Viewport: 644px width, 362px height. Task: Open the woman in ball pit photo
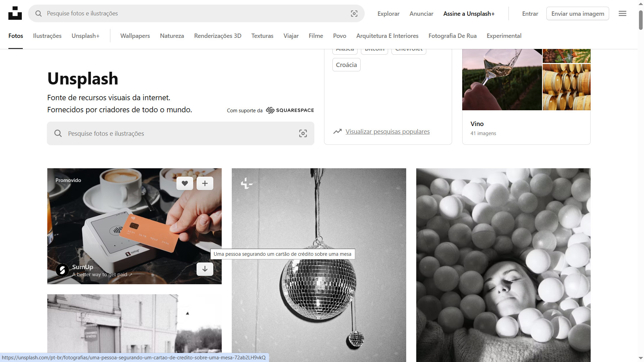click(x=503, y=265)
